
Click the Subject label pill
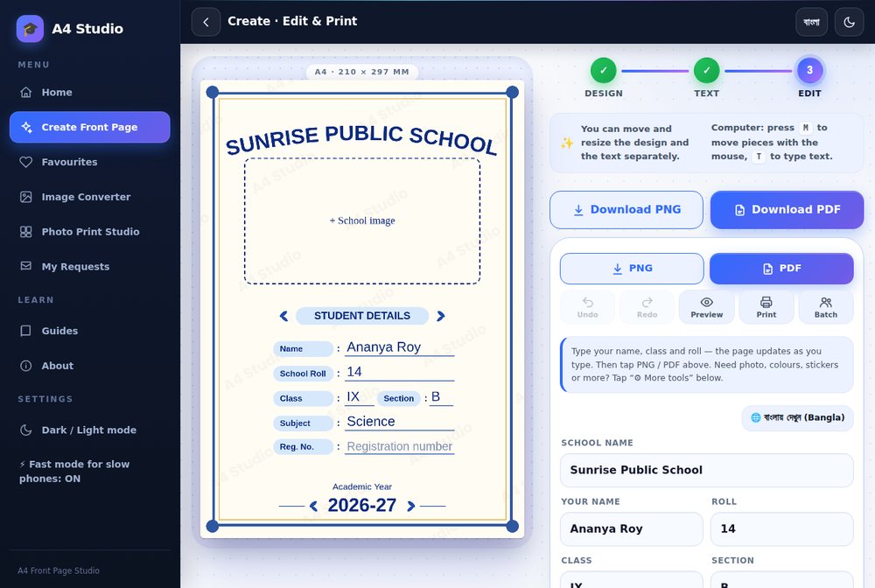click(x=303, y=423)
